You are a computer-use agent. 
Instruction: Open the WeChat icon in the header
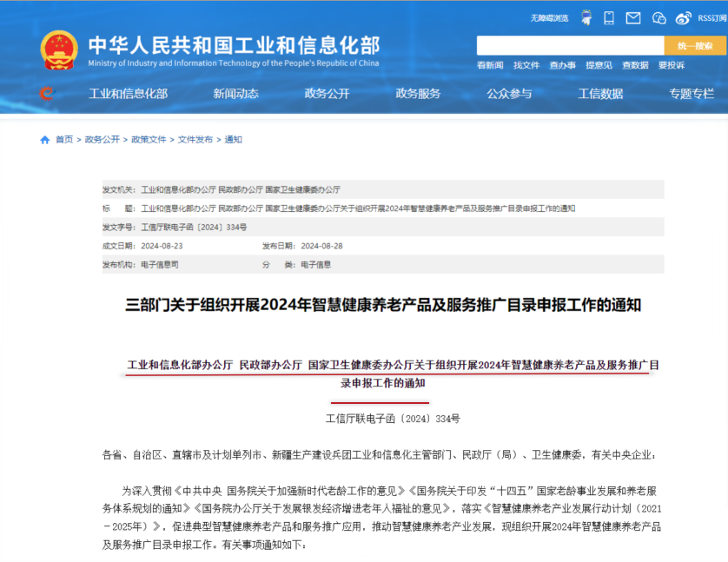(x=659, y=18)
